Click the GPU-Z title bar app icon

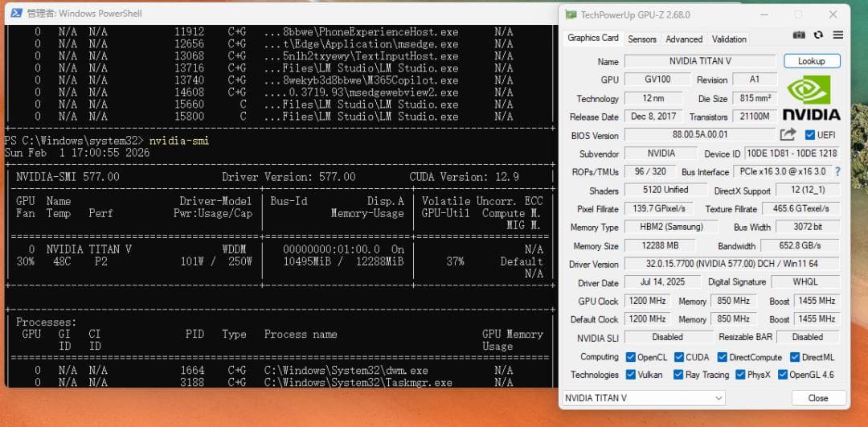(571, 14)
